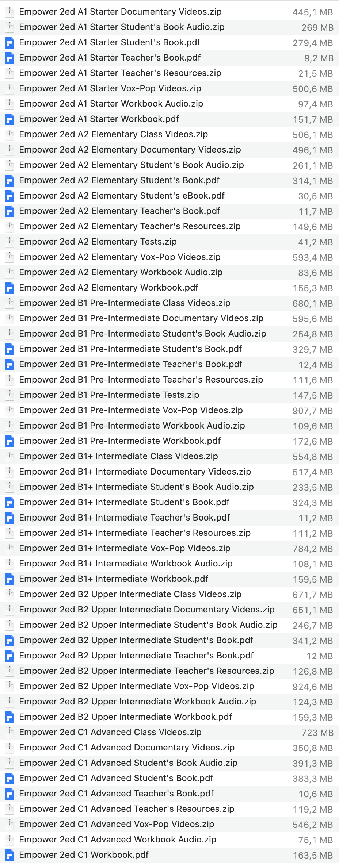Click zip icon of B2 Upper Intermediate Class Videos.zip
This screenshot has width=339, height=868.
pos(9,595)
